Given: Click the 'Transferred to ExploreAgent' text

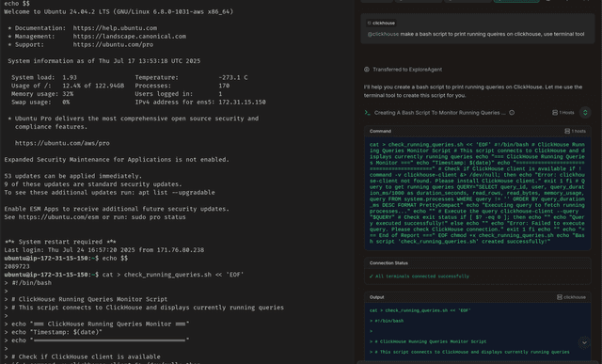Looking at the screenshot, I should [x=407, y=70].
